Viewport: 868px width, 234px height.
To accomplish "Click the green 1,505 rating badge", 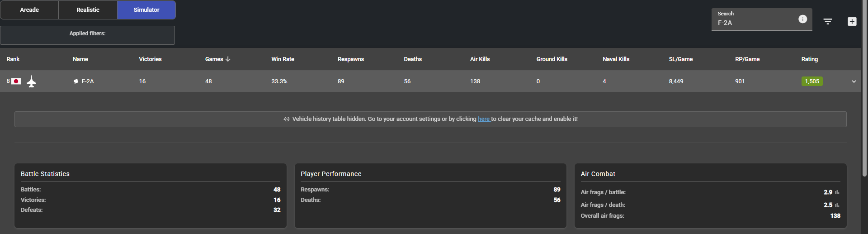I will pyautogui.click(x=811, y=81).
